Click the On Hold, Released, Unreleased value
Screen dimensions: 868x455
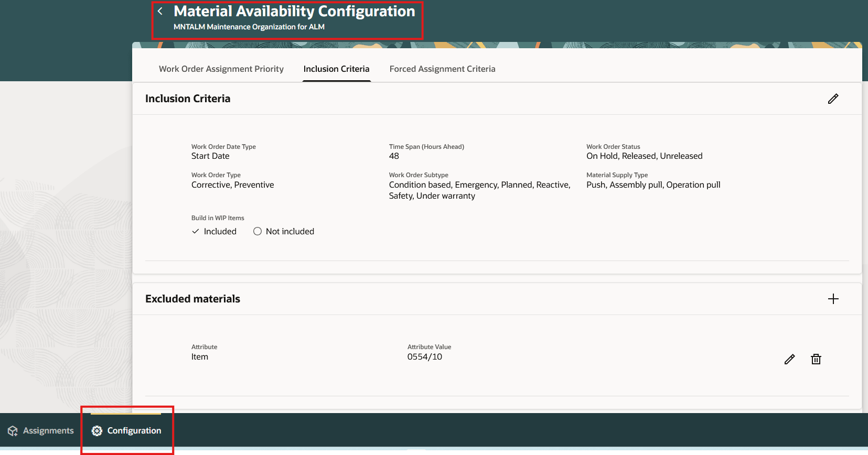click(644, 156)
